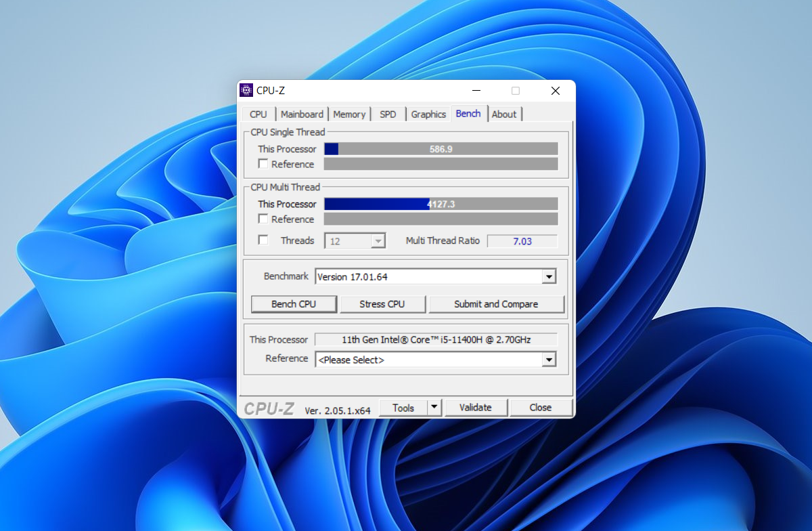
Task: Click the CPU-Z app icon in title bar
Action: pyautogui.click(x=246, y=91)
